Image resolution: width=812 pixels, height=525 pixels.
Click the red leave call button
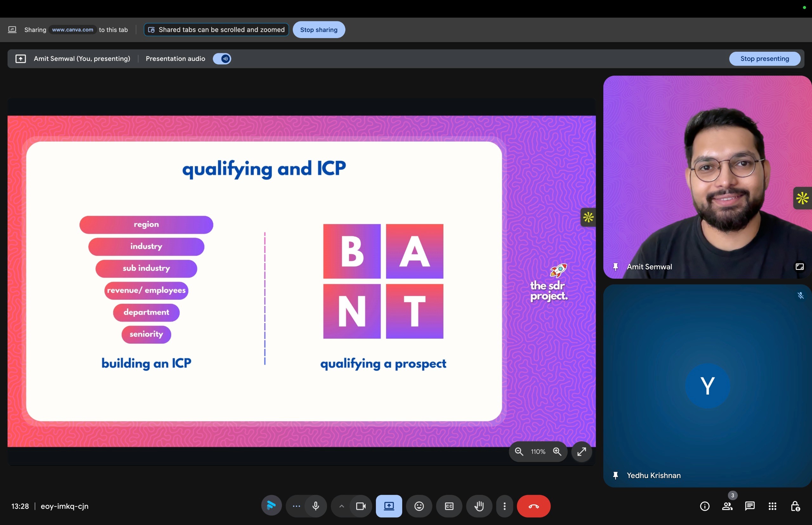click(x=534, y=506)
